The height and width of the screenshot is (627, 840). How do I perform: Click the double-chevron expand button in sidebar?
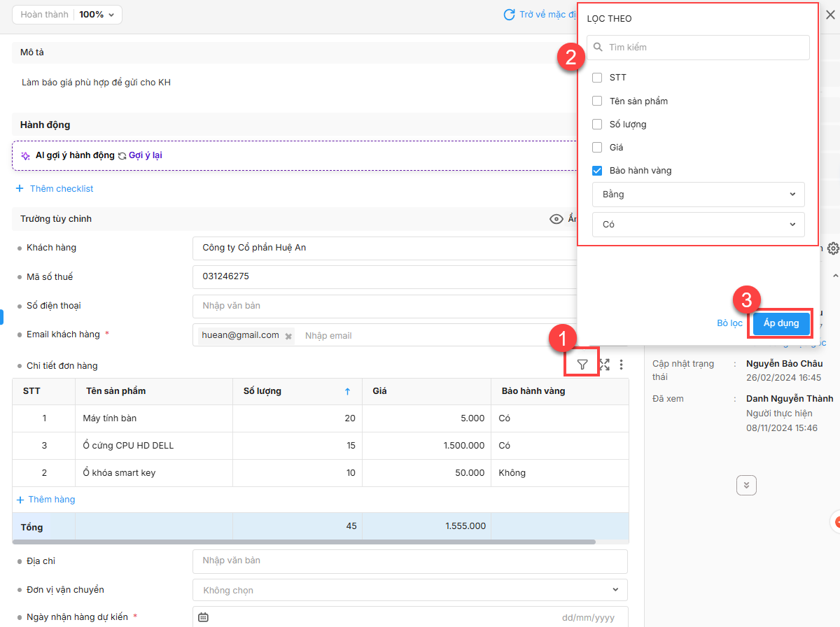pos(746,485)
